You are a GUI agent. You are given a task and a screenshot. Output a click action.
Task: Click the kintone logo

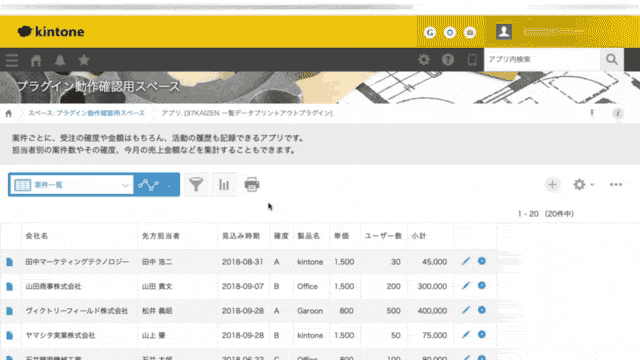(x=51, y=31)
